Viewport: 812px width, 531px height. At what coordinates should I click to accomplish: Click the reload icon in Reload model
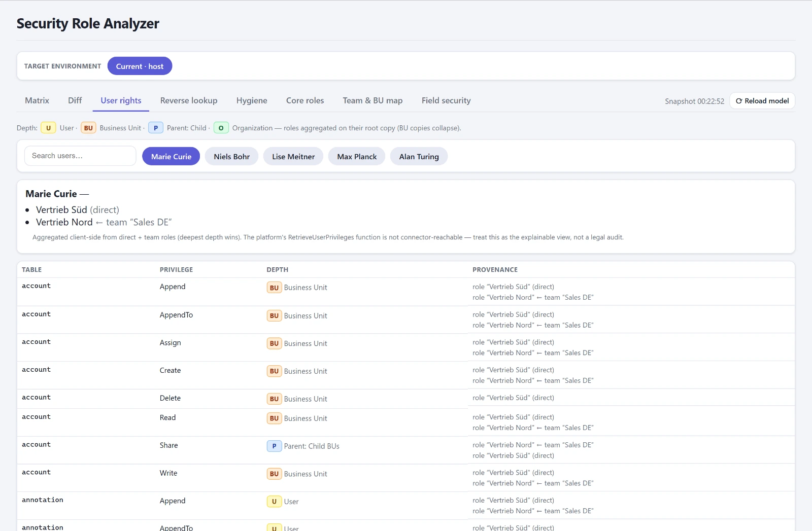[739, 101]
